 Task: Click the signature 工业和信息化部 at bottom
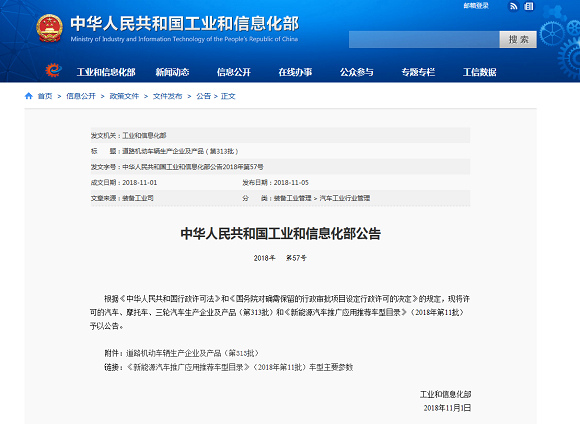point(445,394)
